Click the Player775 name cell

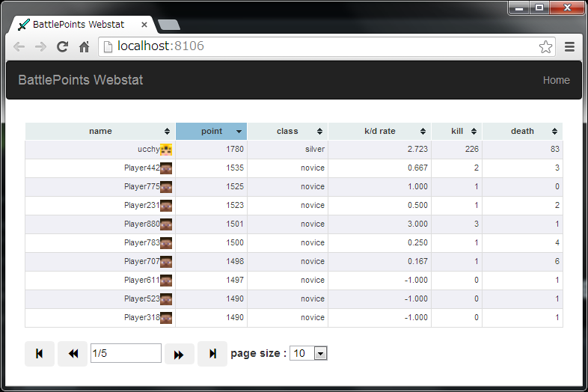(x=100, y=187)
